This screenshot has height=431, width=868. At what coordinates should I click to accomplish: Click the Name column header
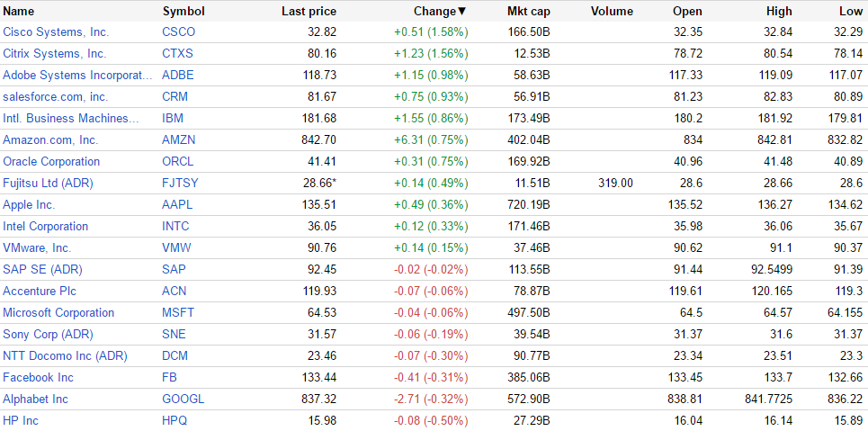click(x=19, y=11)
